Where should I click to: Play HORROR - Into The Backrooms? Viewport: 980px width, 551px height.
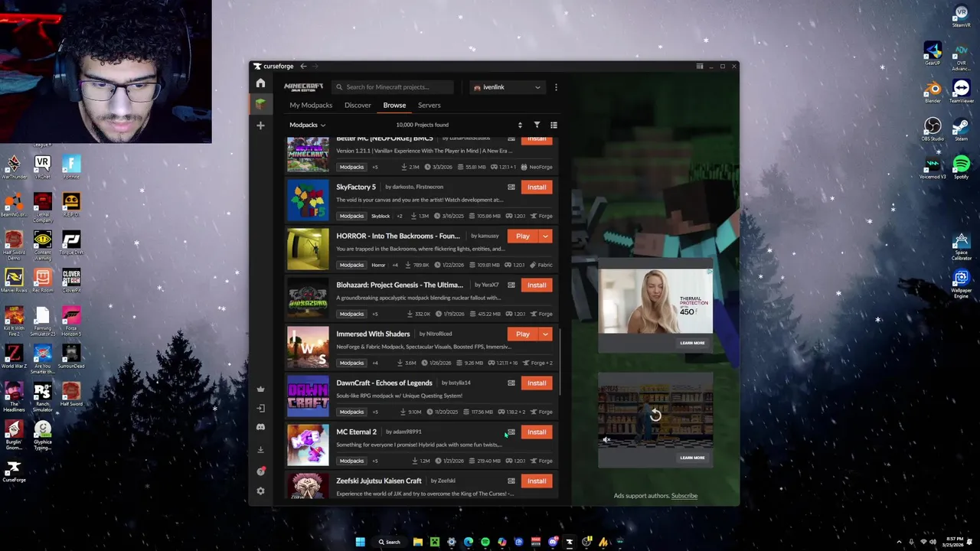[x=523, y=236]
